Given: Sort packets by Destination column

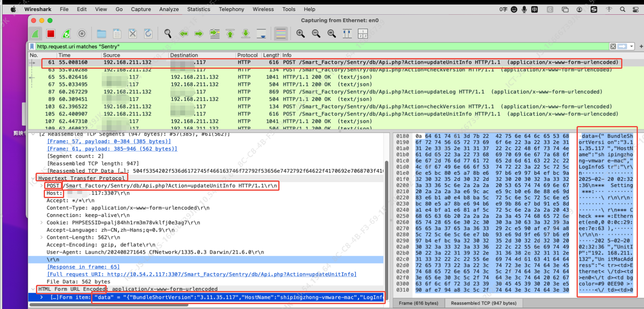Looking at the screenshot, I should tap(202, 55).
